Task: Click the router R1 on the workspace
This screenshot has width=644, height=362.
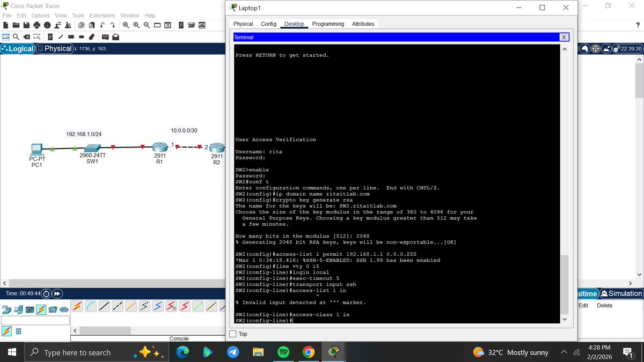Action: (160, 147)
